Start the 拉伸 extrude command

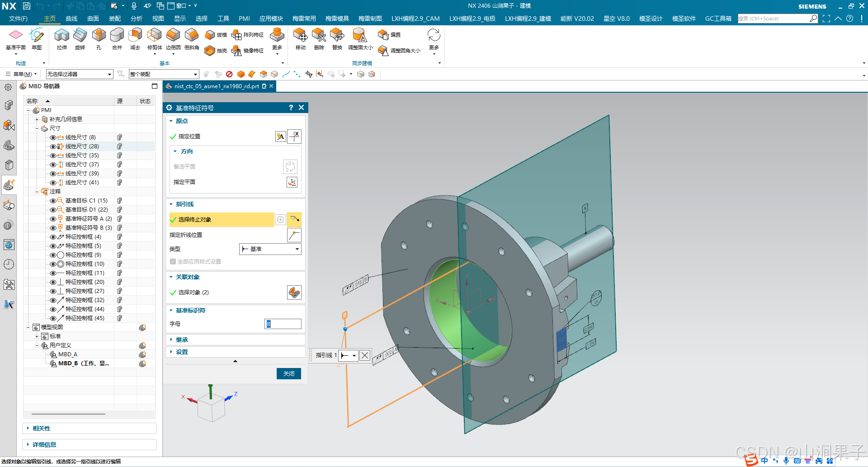tap(62, 38)
